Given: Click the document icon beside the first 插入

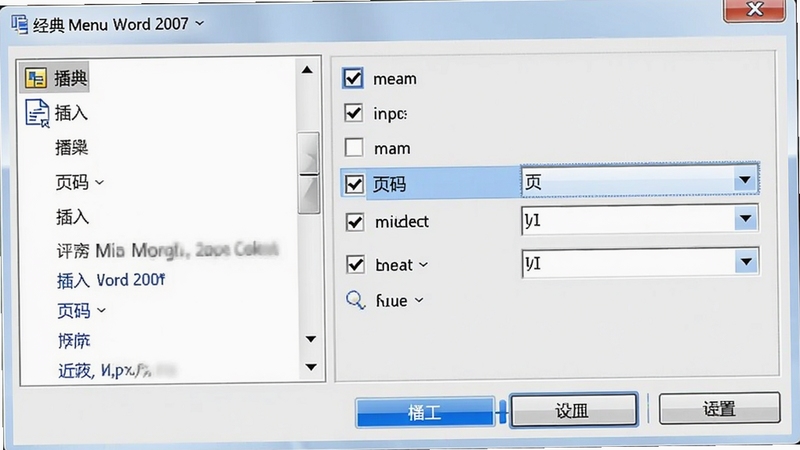Looking at the screenshot, I should (37, 113).
